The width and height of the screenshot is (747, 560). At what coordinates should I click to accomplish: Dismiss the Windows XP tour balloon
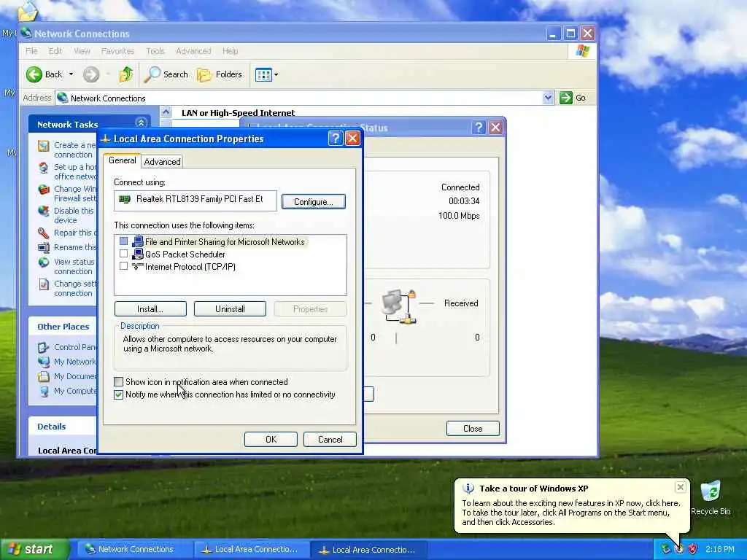(x=681, y=487)
